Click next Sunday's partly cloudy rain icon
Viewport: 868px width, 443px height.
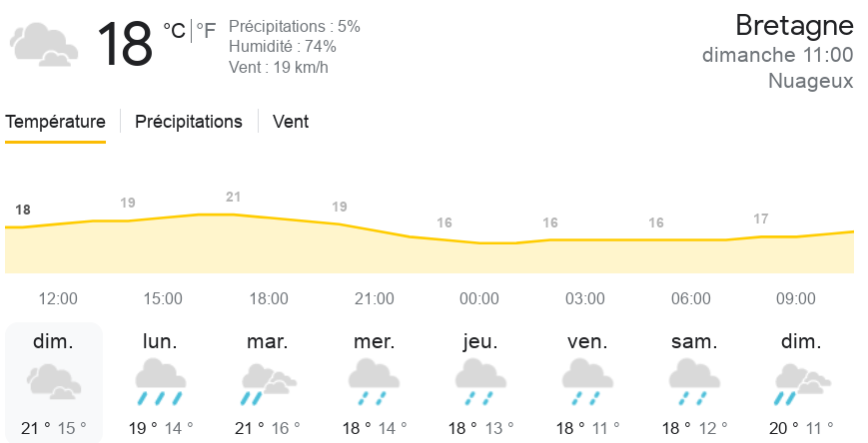pos(798,383)
